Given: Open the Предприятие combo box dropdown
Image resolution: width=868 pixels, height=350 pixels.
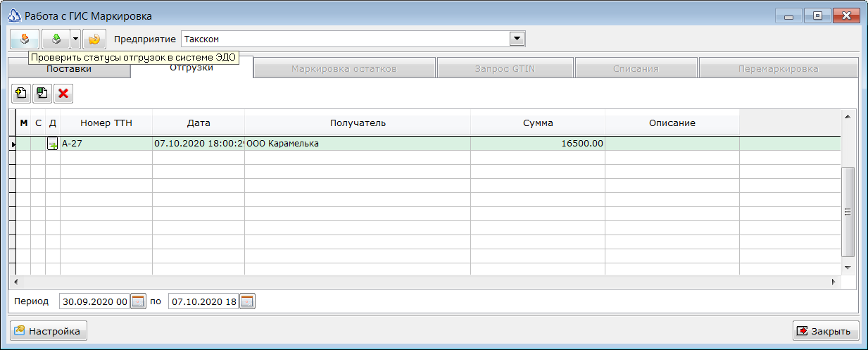Looking at the screenshot, I should point(517,39).
